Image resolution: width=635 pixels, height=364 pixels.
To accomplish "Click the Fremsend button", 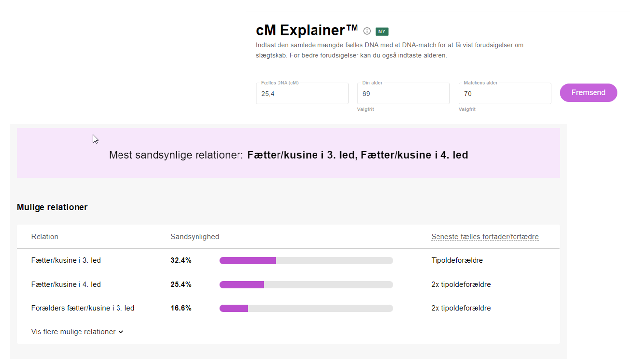I will (x=588, y=93).
